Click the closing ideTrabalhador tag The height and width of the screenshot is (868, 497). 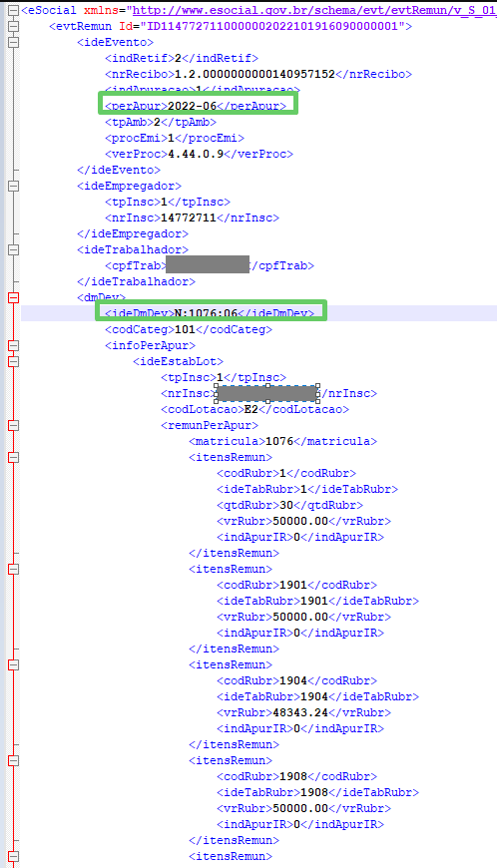(136, 281)
